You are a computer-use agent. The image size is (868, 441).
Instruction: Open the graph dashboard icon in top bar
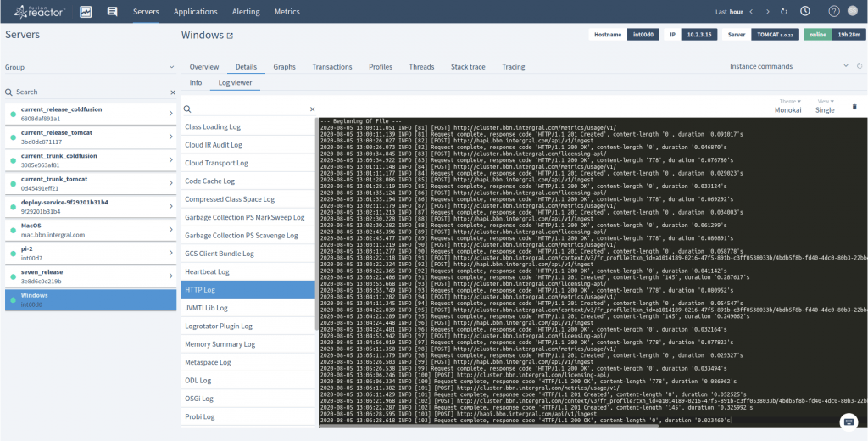[x=86, y=12]
